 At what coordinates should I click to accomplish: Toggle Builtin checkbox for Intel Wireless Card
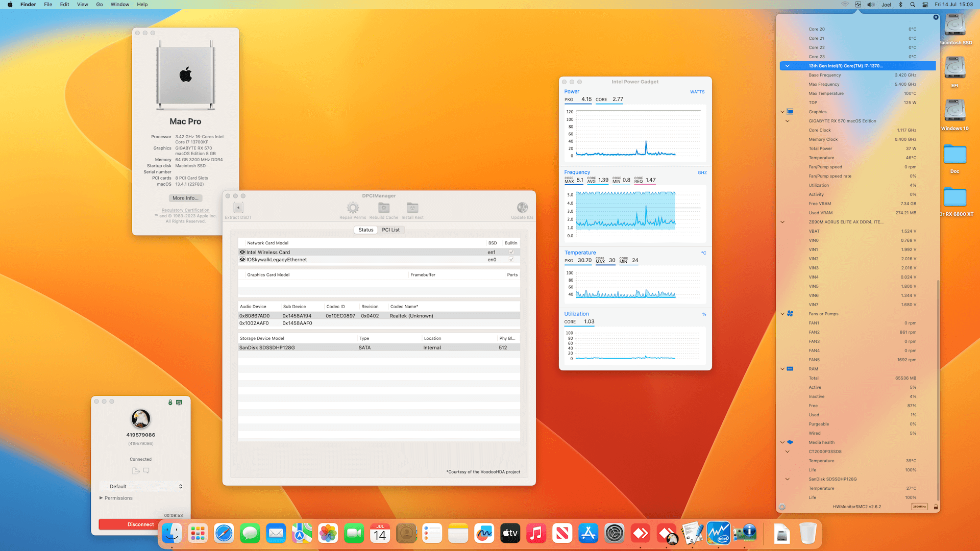(x=511, y=252)
